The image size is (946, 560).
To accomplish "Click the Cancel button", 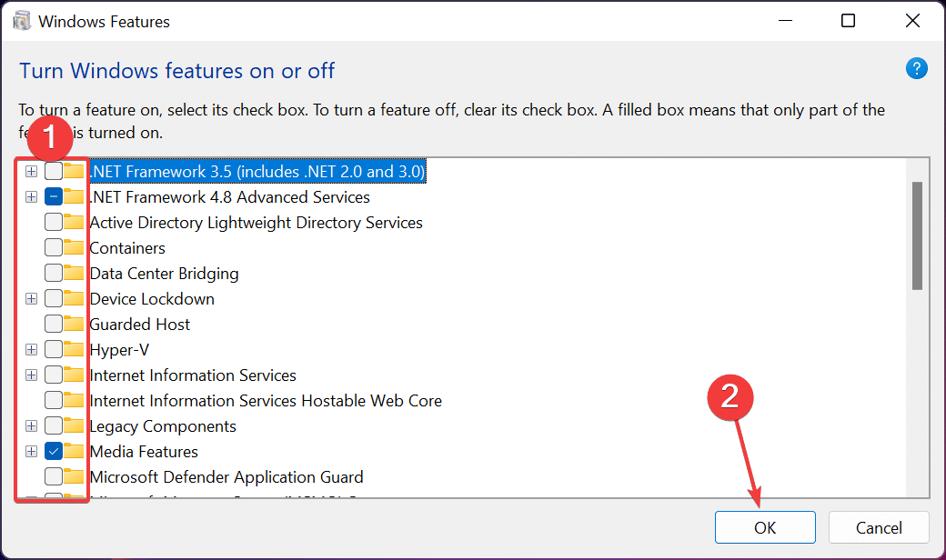I will (x=879, y=527).
